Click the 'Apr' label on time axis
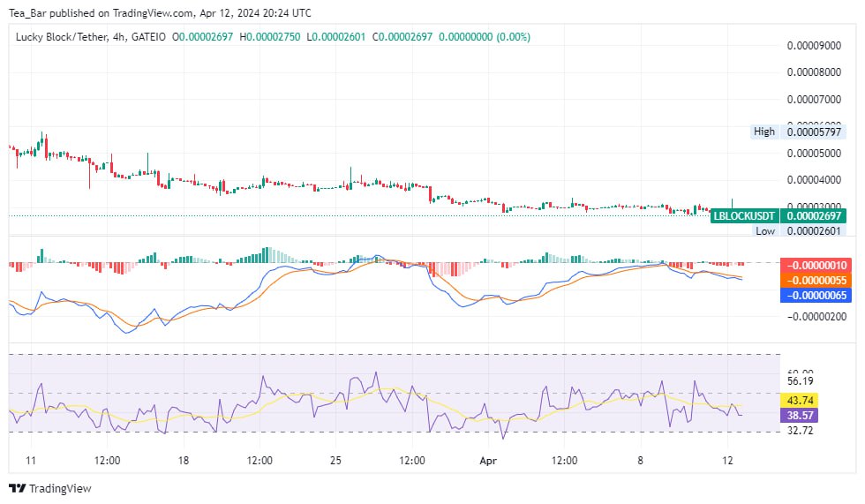The image size is (865, 504). [488, 461]
